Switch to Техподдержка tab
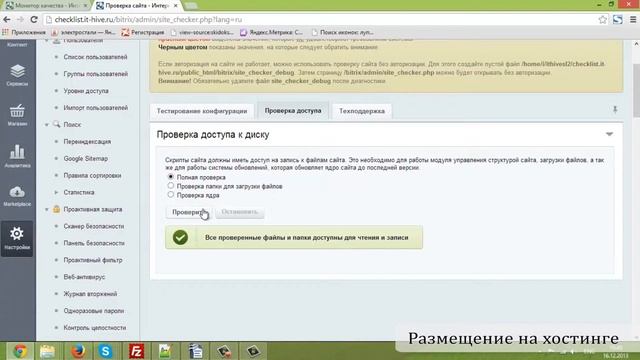640x360 pixels. [x=362, y=111]
